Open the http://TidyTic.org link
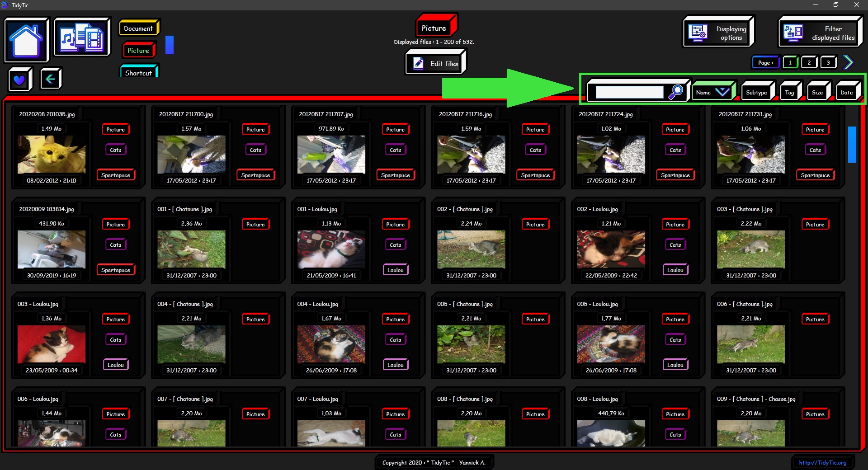The height and width of the screenshot is (470, 868). (822, 462)
